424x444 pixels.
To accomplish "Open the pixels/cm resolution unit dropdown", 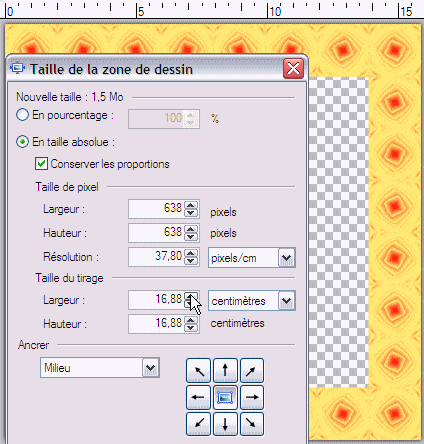I will tap(287, 258).
